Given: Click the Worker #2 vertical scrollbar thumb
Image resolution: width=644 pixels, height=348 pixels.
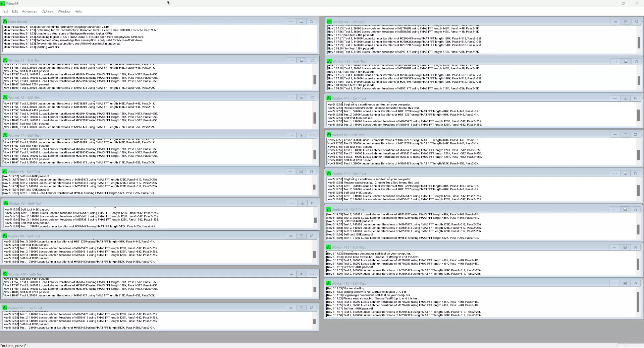Looking at the screenshot, I should [x=315, y=118].
